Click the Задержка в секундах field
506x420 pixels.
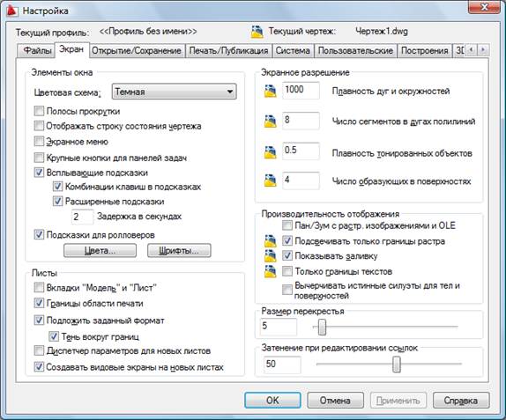82,217
